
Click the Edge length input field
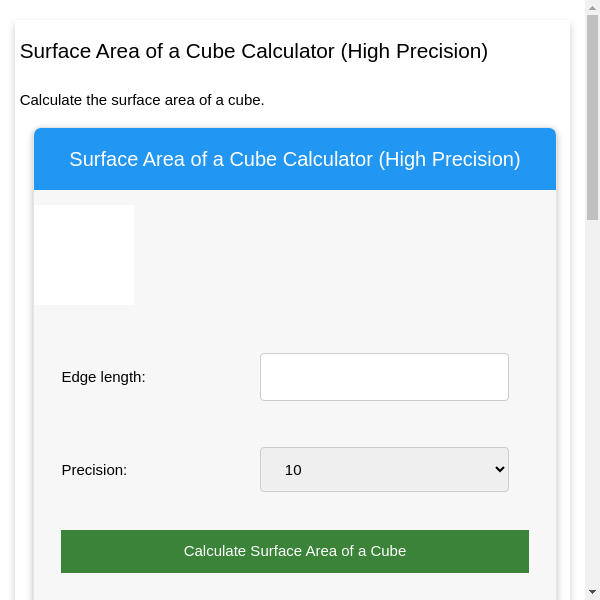point(384,377)
